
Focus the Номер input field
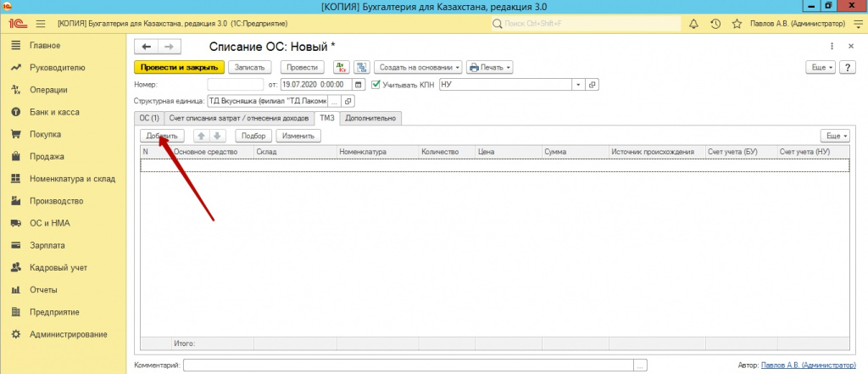click(x=236, y=85)
